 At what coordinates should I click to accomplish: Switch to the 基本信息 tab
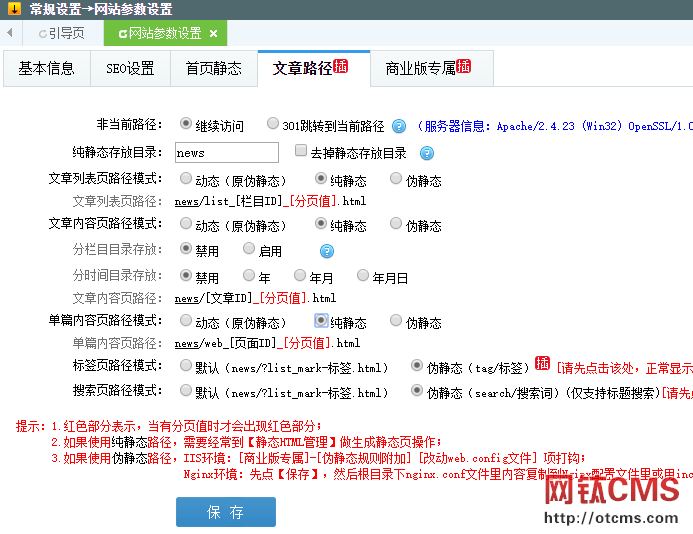46,69
